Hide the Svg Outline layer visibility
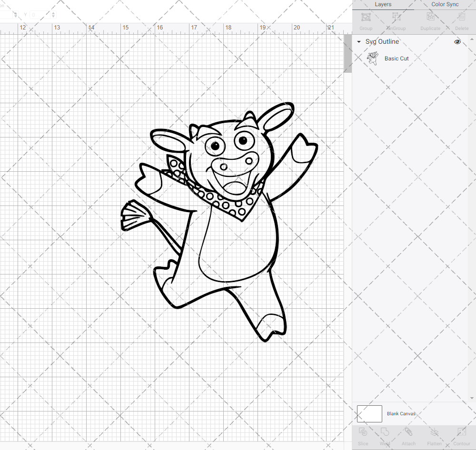 pos(457,42)
